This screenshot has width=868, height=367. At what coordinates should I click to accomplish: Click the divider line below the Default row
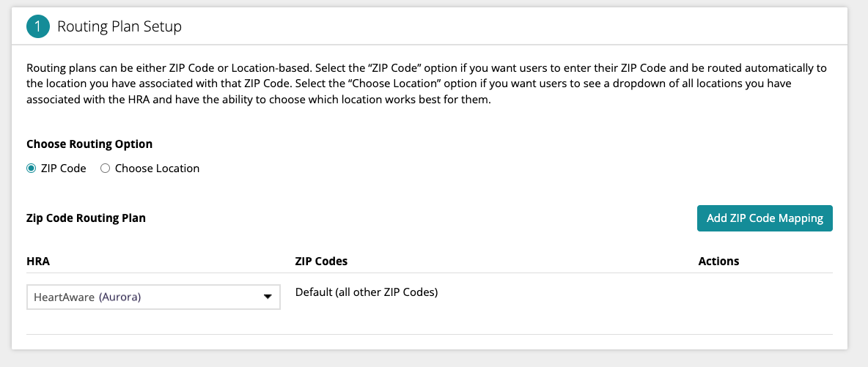click(429, 334)
